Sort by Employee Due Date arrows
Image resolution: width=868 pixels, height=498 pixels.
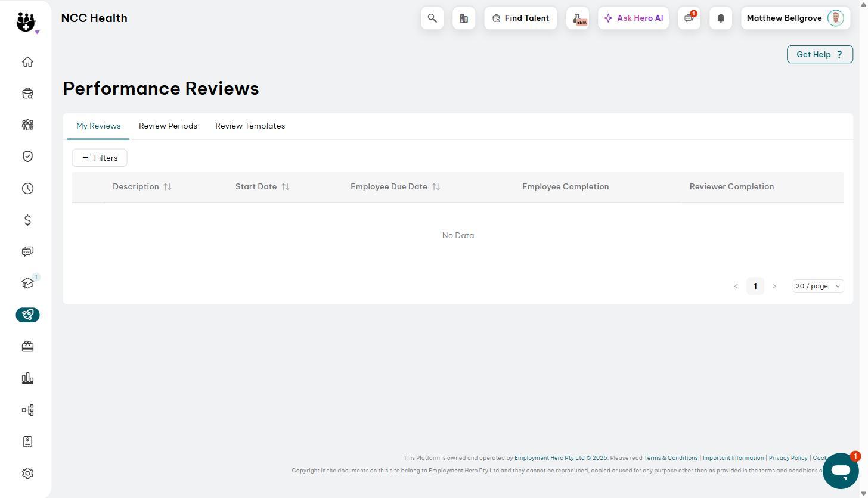click(436, 187)
